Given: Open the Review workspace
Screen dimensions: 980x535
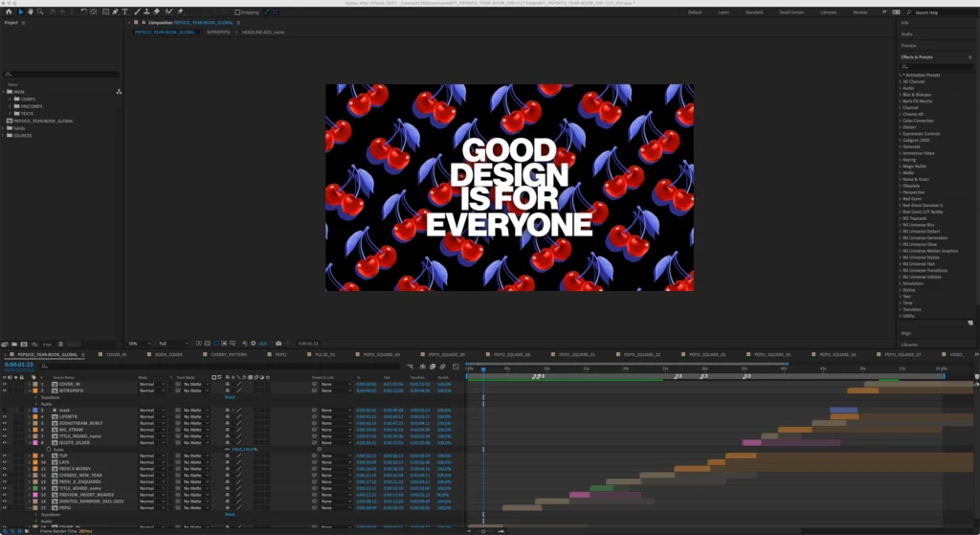Looking at the screenshot, I should tap(860, 11).
